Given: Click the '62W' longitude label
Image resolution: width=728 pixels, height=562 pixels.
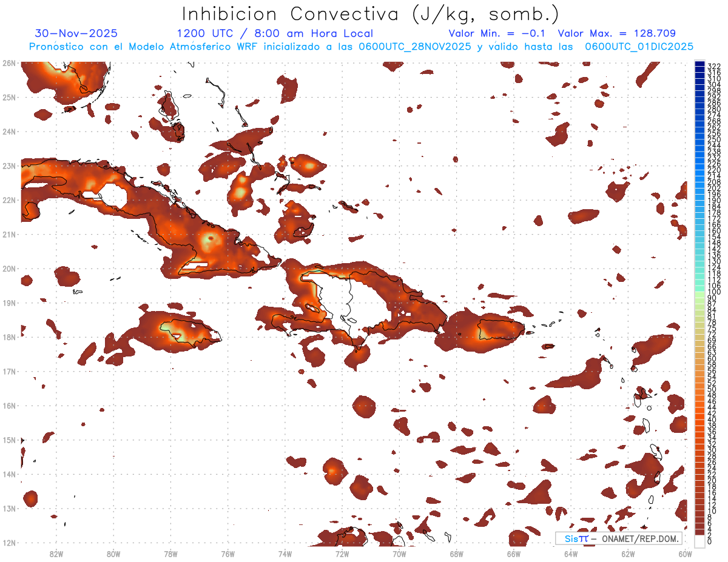Looking at the screenshot, I should [x=629, y=554].
